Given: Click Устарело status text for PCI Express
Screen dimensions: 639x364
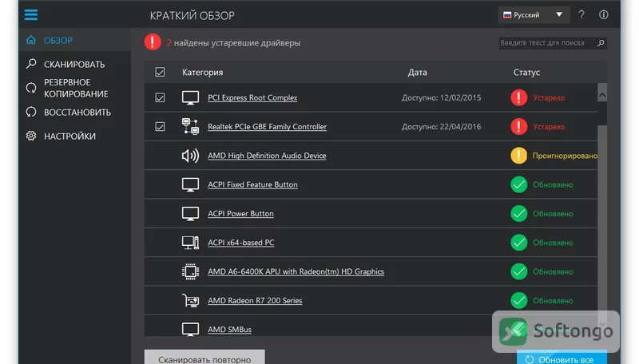Looking at the screenshot, I should coord(549,97).
